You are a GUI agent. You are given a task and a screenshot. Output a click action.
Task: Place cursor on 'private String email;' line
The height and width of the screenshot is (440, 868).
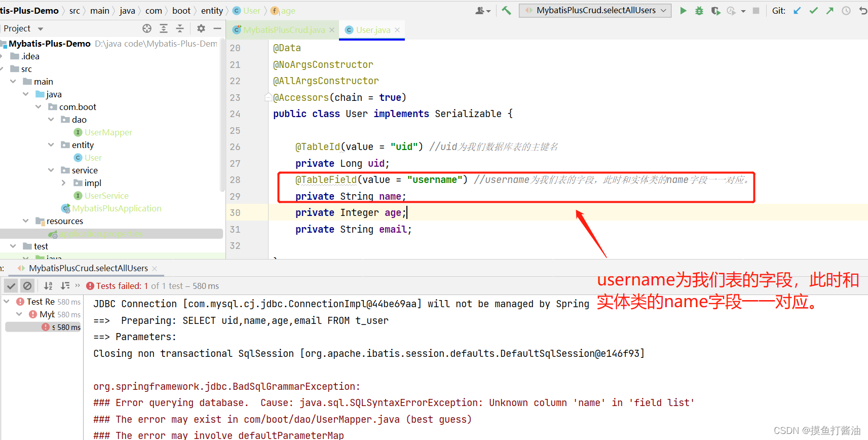click(353, 230)
